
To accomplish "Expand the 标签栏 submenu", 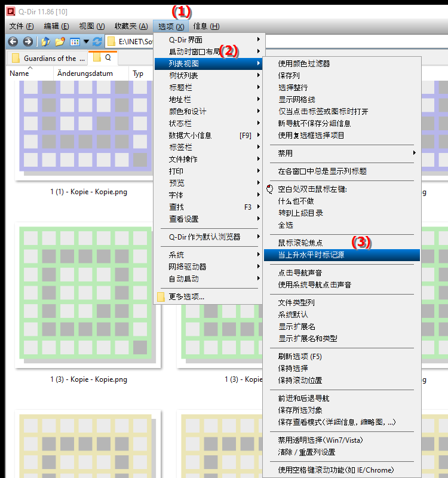I will pos(208,147).
